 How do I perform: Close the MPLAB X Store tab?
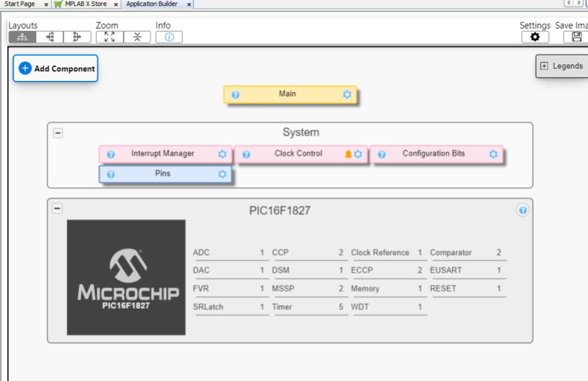click(x=116, y=4)
